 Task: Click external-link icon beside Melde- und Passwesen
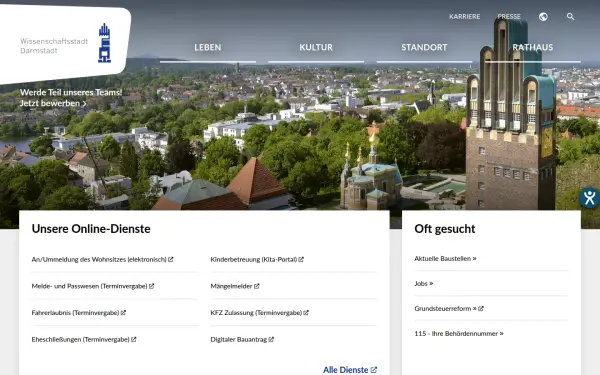coord(152,286)
